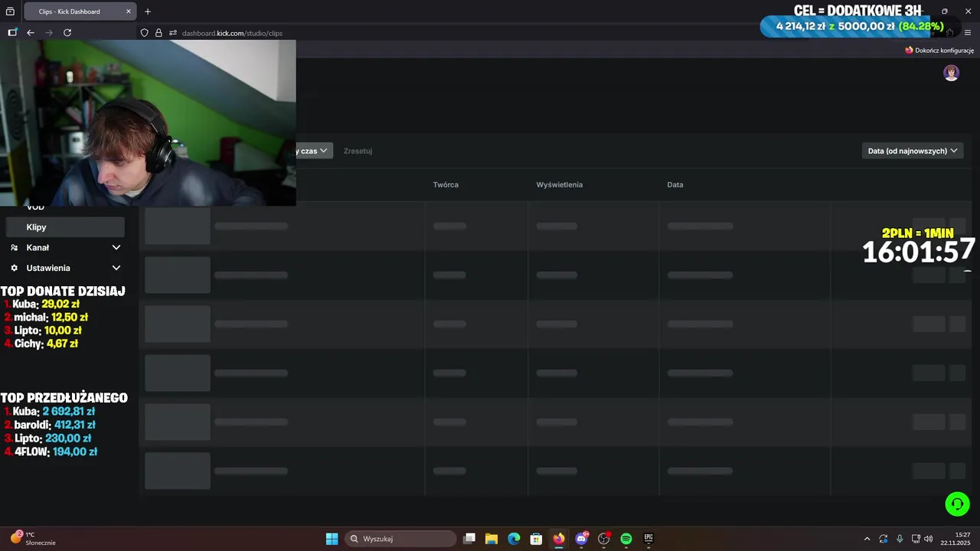Open Microsoft Store from taskbar
The width and height of the screenshot is (980, 551).
(x=537, y=539)
